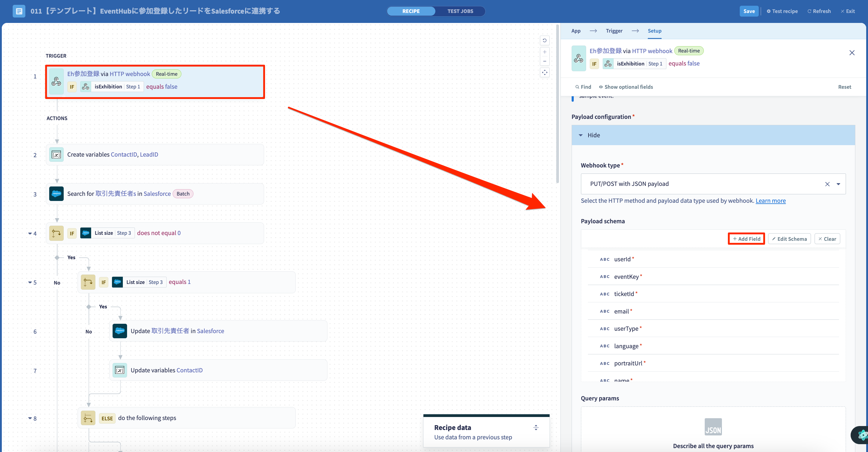Zoom out on the recipe canvas
Viewport: 868px width, 452px height.
[544, 61]
